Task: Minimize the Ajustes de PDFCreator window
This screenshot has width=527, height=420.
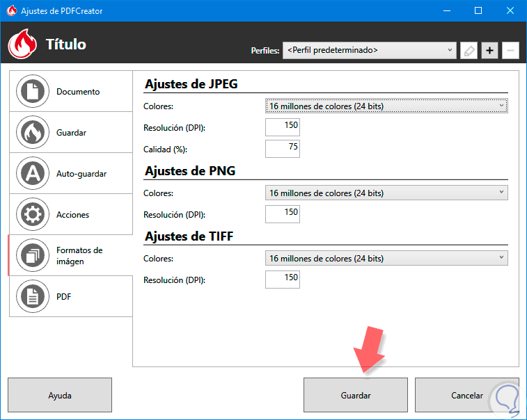Action: (x=447, y=10)
